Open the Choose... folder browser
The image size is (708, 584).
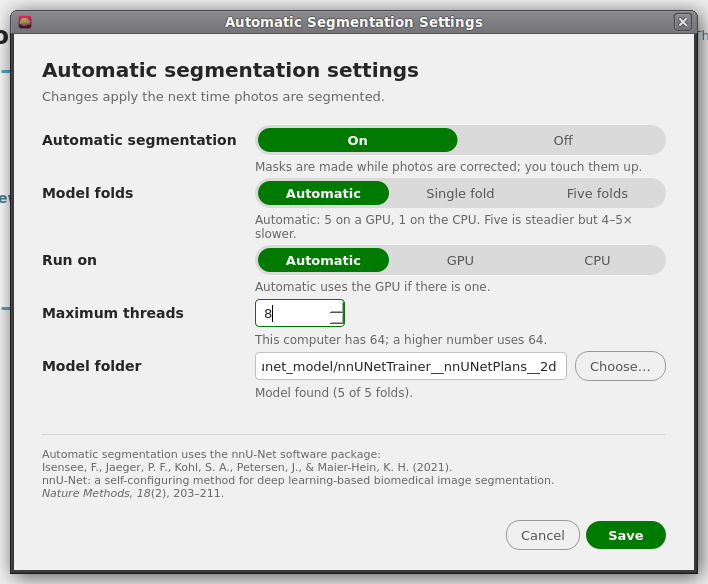(620, 366)
